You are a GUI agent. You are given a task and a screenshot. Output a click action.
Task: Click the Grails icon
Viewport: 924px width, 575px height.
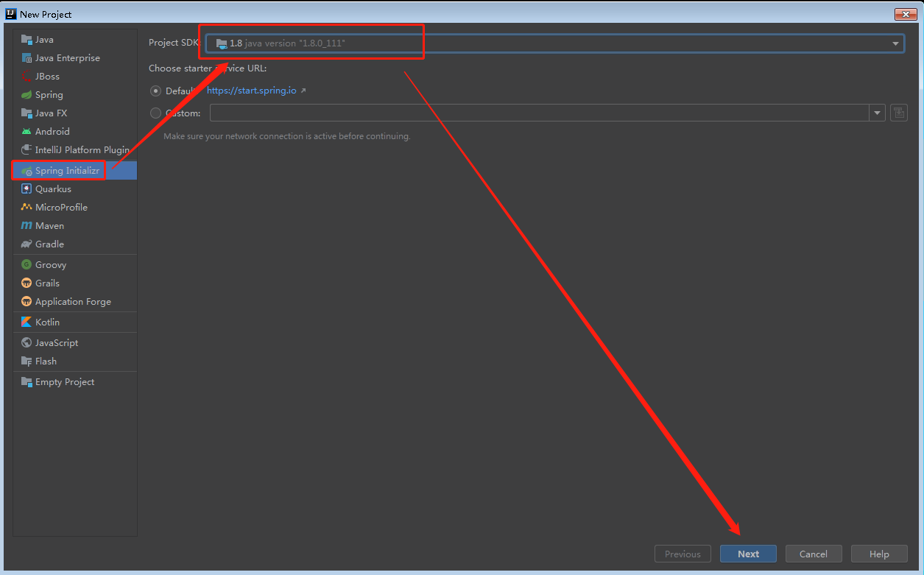coord(27,283)
